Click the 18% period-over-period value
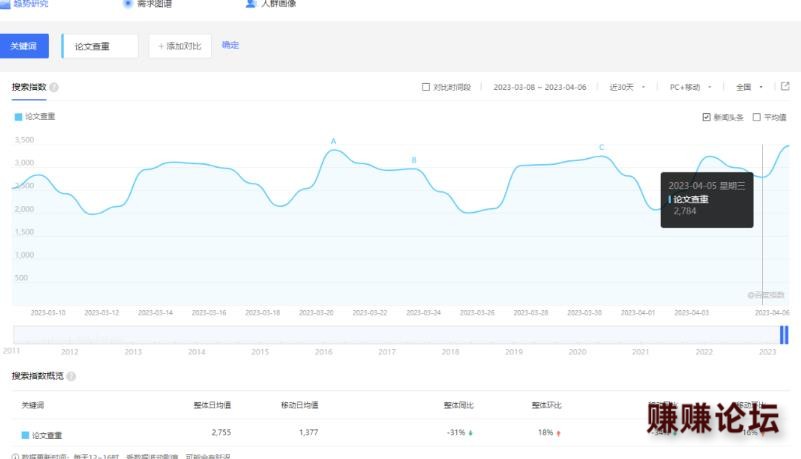Viewport: 801px width, 459px height. (545, 432)
